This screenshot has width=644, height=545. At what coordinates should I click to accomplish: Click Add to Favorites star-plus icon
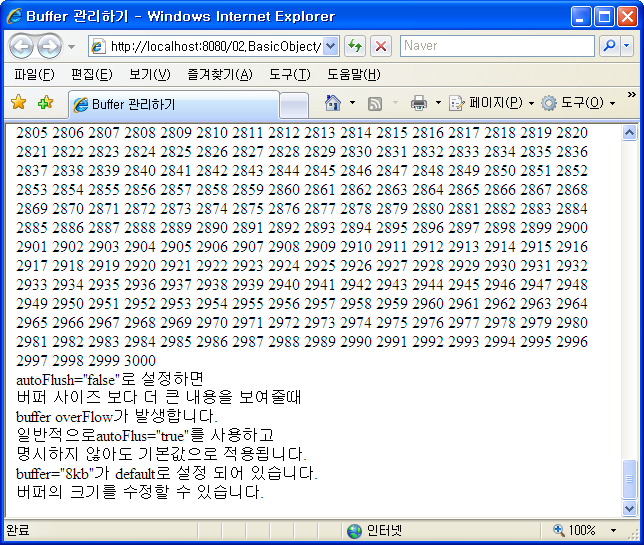(46, 102)
